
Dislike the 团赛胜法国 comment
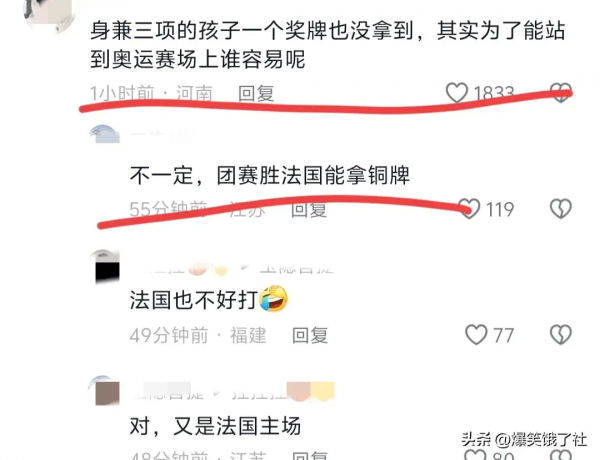click(561, 209)
